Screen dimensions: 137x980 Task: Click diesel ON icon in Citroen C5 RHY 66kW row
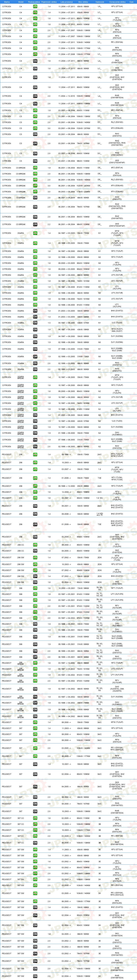pyautogui.click(x=35, y=134)
